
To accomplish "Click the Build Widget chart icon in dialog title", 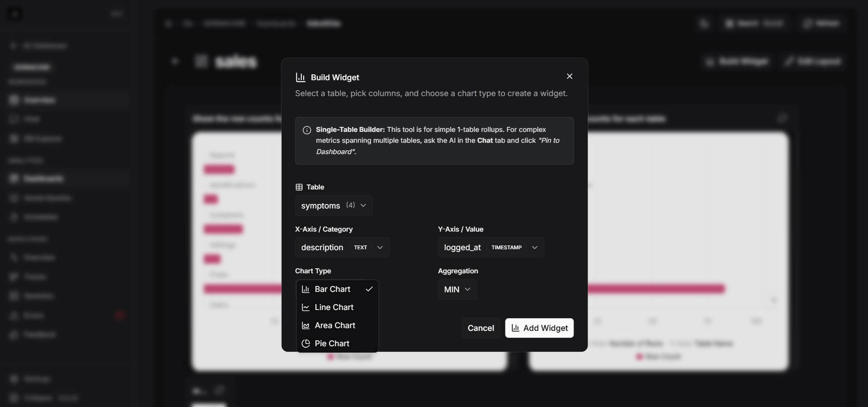I will 300,78.
